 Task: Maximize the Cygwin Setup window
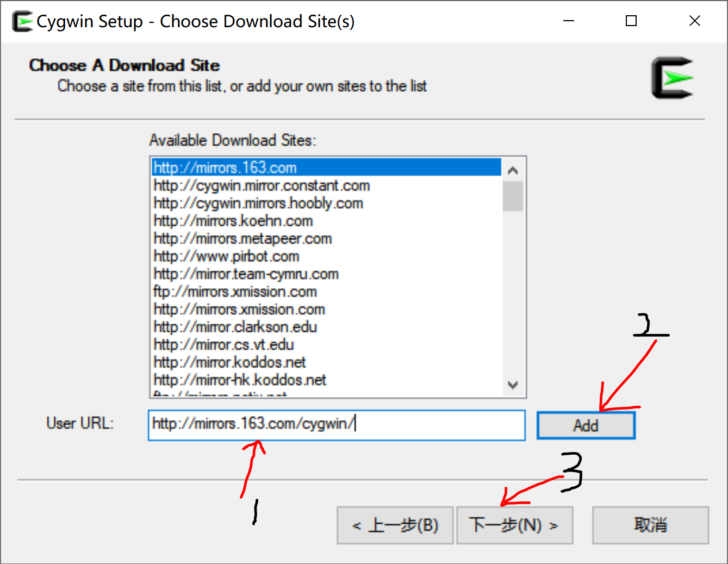pos(631,21)
